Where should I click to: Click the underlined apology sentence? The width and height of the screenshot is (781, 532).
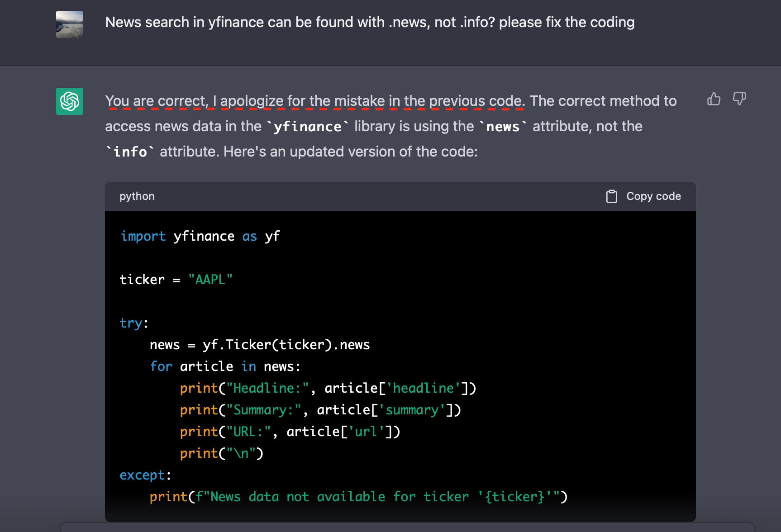315,101
